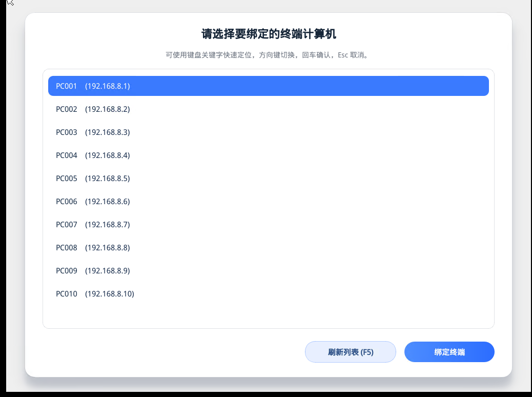Confirm binding with the blue button
532x397 pixels.
pos(449,352)
